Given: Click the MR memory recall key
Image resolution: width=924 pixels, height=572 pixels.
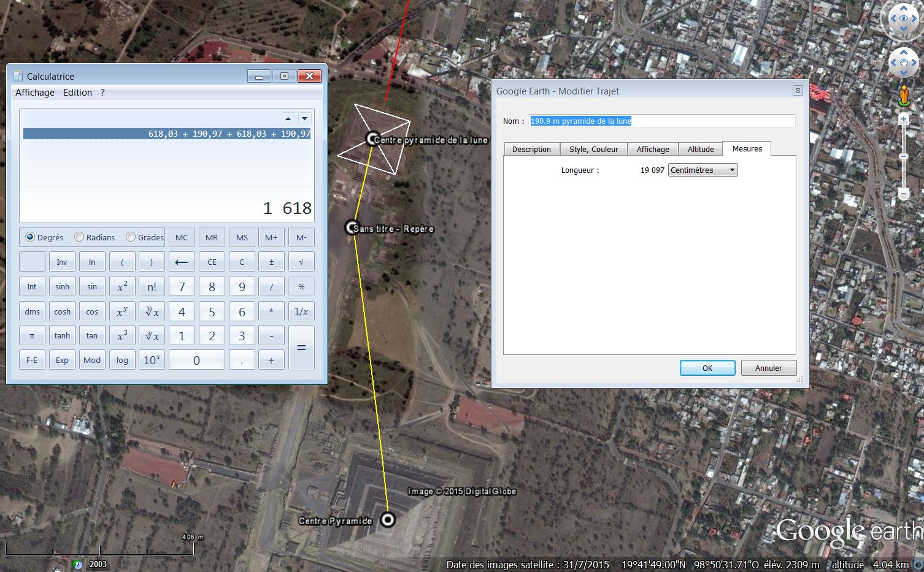Looking at the screenshot, I should (x=212, y=237).
